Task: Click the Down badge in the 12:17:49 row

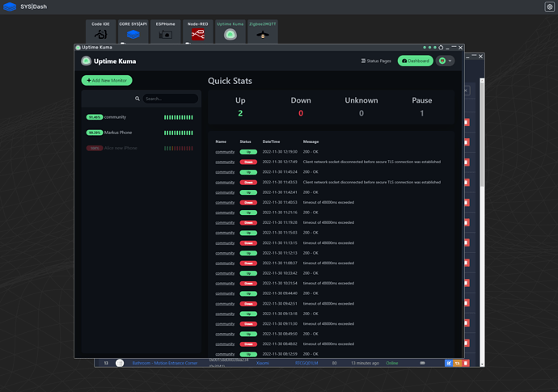Action: (248, 162)
